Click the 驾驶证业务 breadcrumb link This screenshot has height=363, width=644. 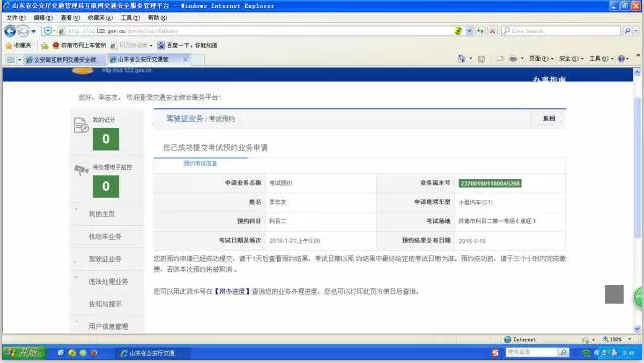pos(184,118)
